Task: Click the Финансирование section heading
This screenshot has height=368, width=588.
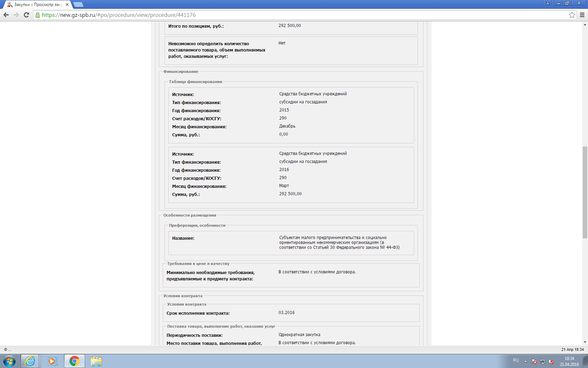Action: (x=181, y=71)
